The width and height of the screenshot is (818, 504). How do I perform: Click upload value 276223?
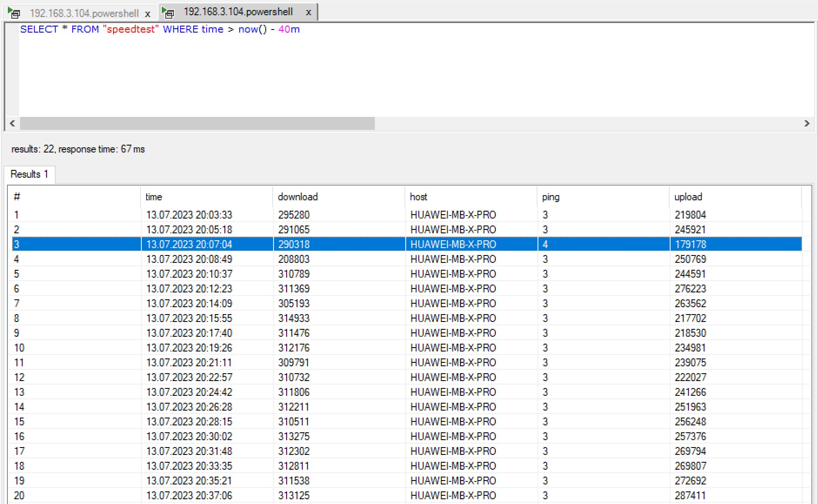pos(691,288)
